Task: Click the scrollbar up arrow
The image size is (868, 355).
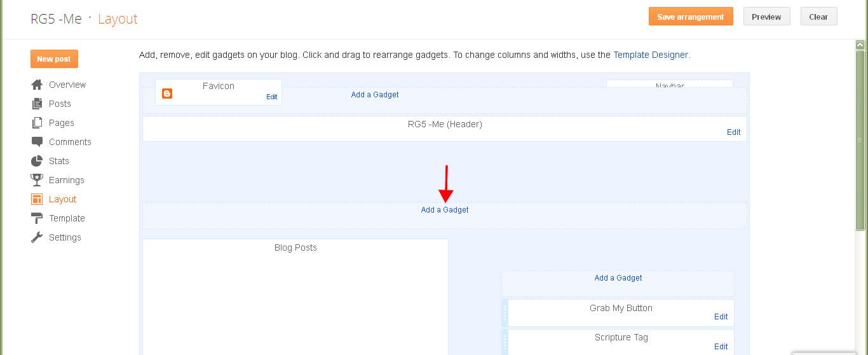Action: 860,45
